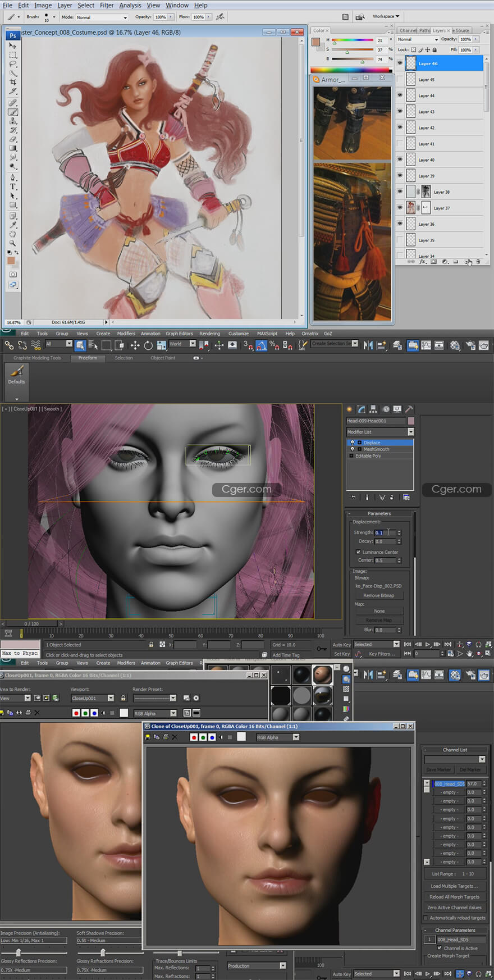
Task: Open the Analysis menu in Photoshop
Action: click(130, 5)
